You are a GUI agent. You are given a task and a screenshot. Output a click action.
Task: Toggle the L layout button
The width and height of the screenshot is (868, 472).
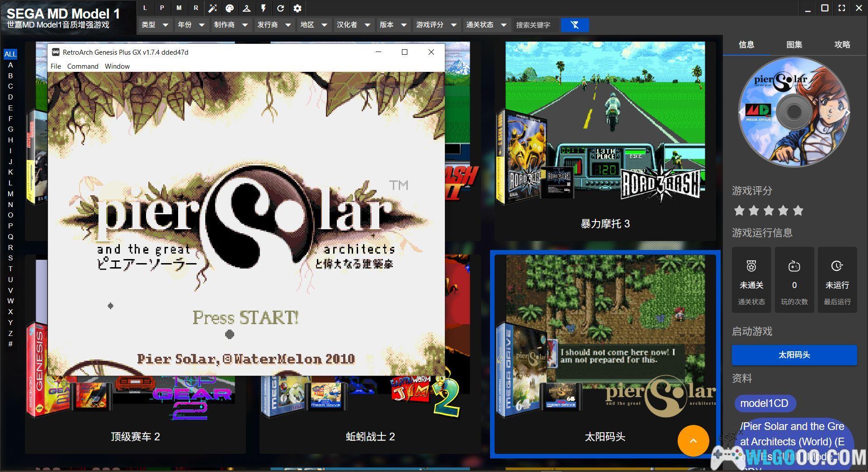[145, 8]
